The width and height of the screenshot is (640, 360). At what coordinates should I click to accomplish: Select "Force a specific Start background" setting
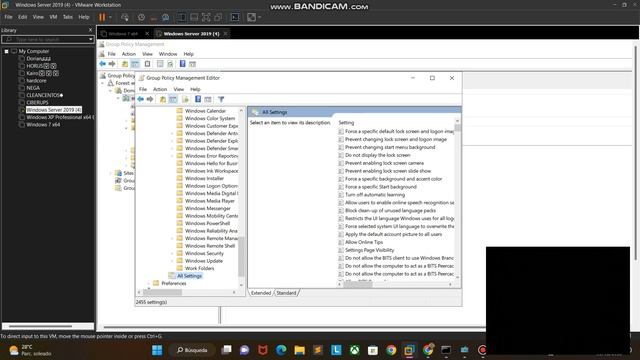pyautogui.click(x=380, y=187)
